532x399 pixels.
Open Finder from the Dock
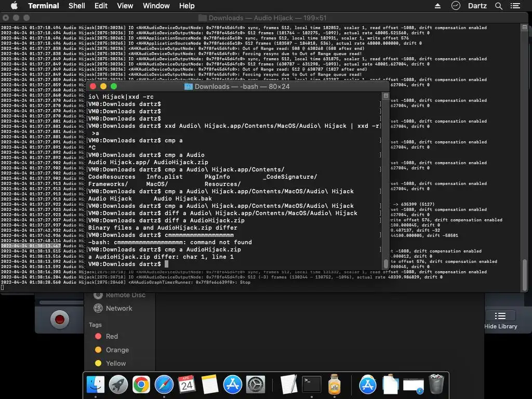(x=96, y=384)
